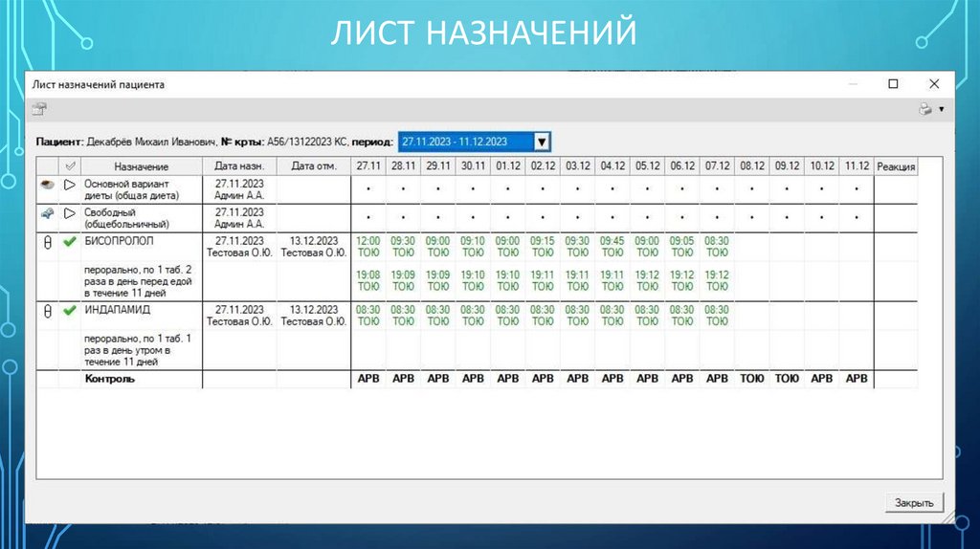Click the checkmark column header icon
The height and width of the screenshot is (549, 980).
click(70, 166)
